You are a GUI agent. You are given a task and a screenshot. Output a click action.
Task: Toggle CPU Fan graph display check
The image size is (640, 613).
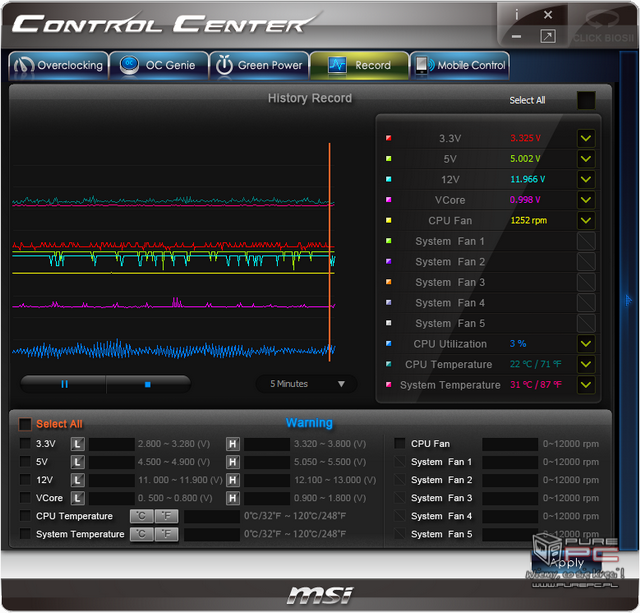coord(586,220)
